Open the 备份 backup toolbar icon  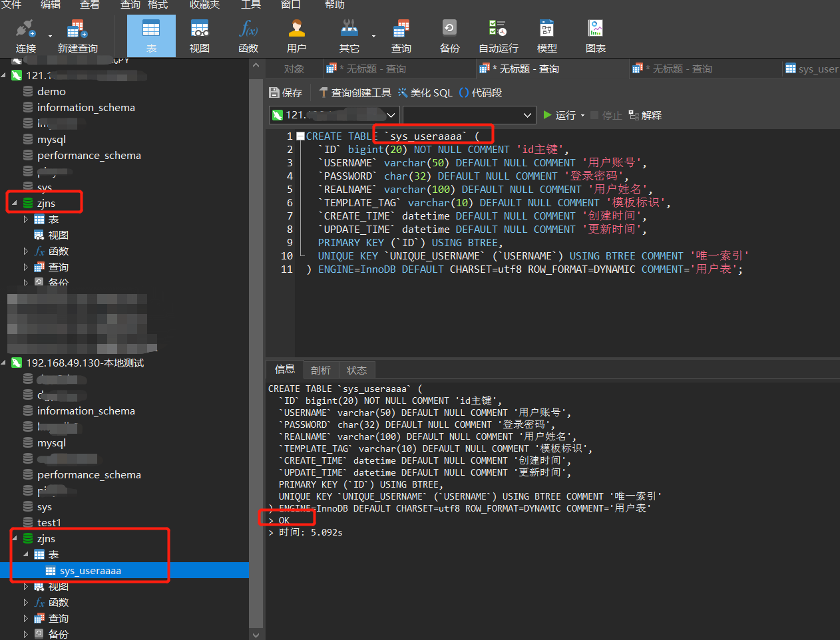(x=450, y=36)
